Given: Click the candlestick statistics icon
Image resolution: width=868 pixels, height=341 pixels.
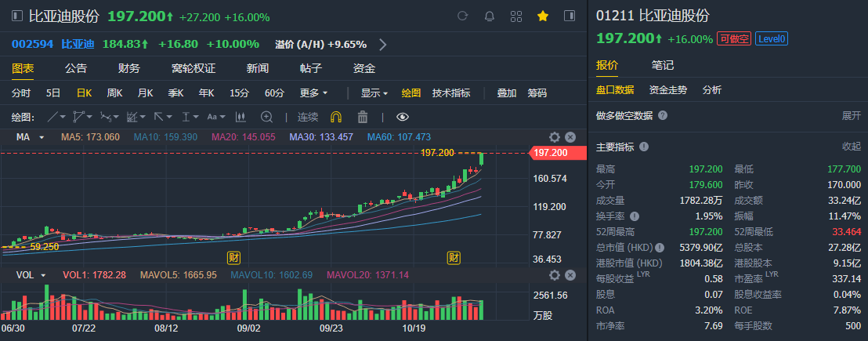Looking at the screenshot, I should pos(241,117).
